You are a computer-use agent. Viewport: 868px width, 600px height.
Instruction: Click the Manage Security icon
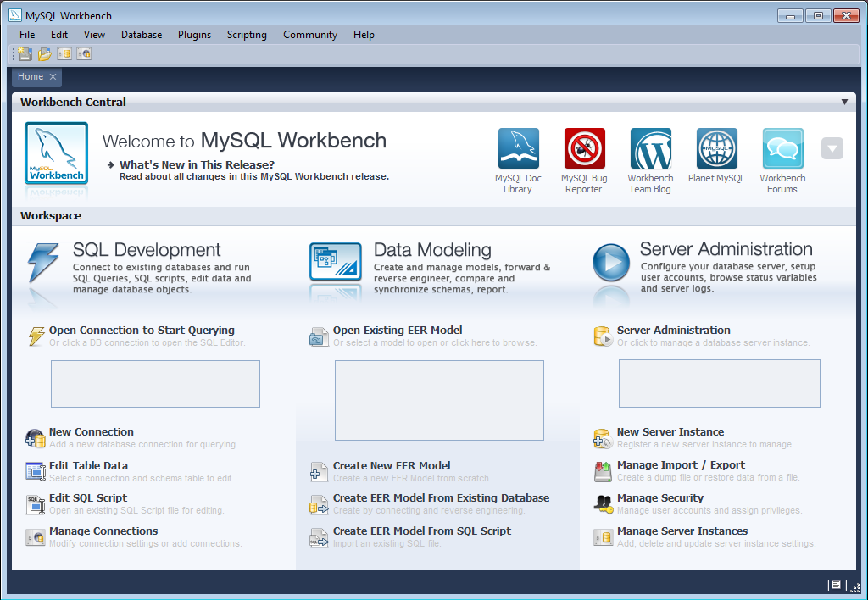tap(603, 503)
